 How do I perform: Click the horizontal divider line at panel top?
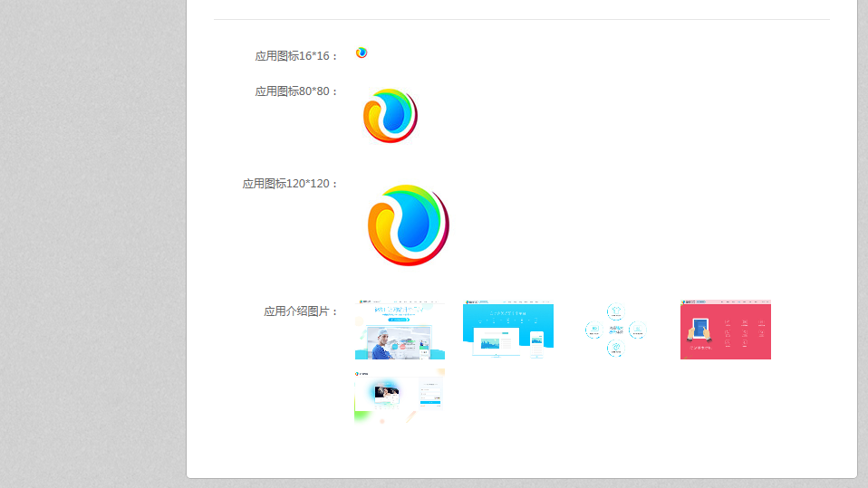pos(521,19)
